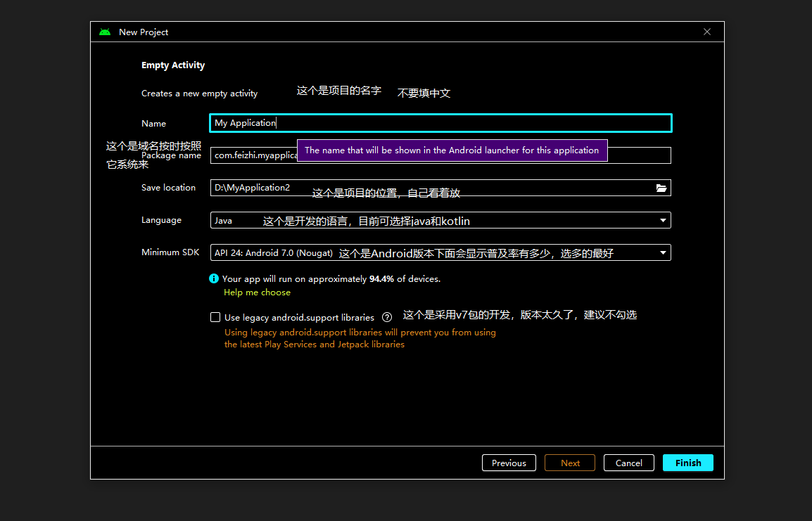Click the 'Creates a new empty activity' text
812x521 pixels.
(199, 94)
